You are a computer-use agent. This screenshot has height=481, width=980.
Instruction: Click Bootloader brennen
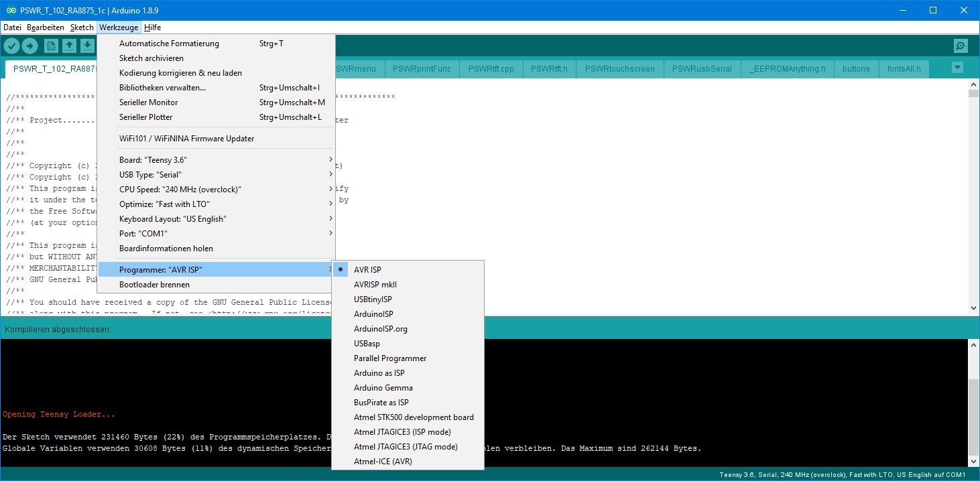[216, 285]
